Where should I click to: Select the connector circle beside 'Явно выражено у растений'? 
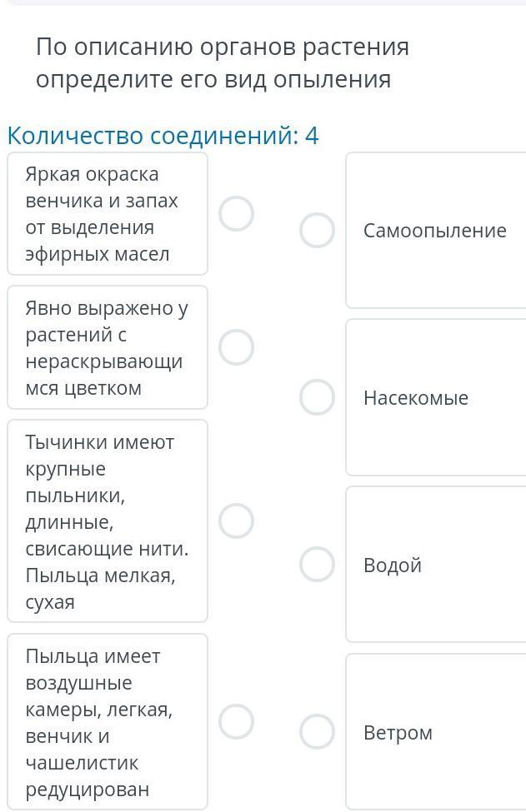click(x=237, y=347)
